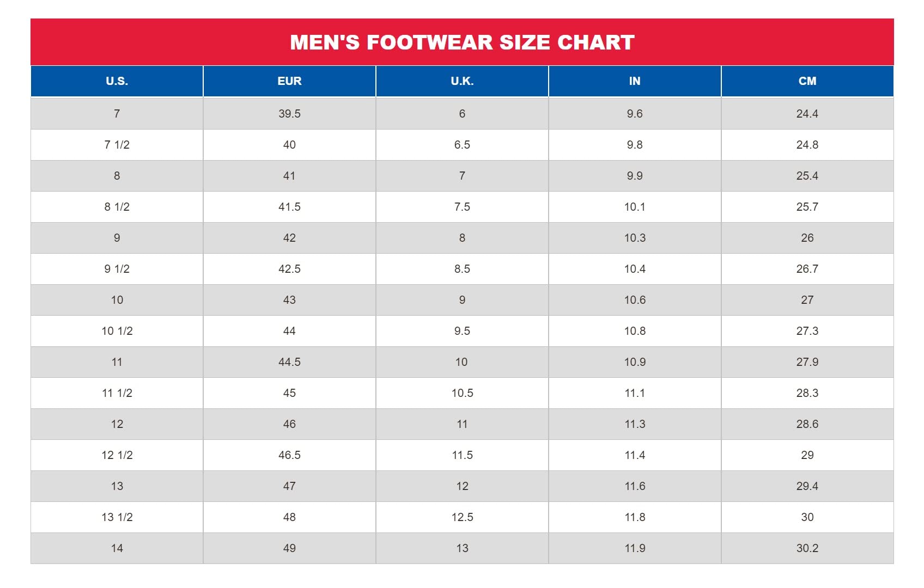Click the EUR 44.5 cell
This screenshot has height=588, width=924.
pyautogui.click(x=289, y=362)
